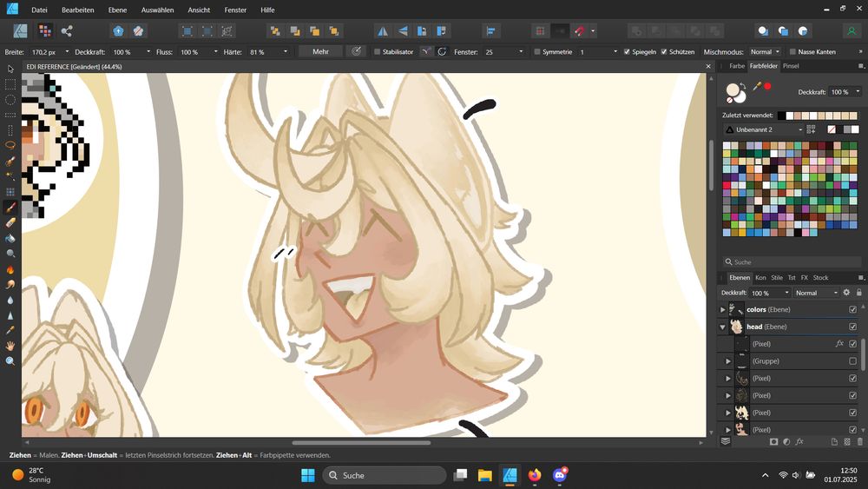Screen dimensions: 868x489
Task: Choose the Erase Brush tool
Action: pyautogui.click(x=10, y=222)
